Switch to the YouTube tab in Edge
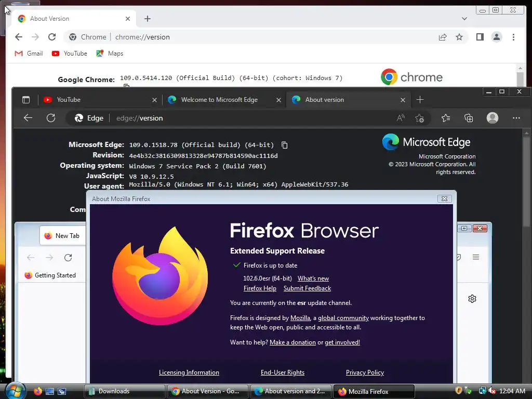The width and height of the screenshot is (532, 399). pyautogui.click(x=99, y=100)
